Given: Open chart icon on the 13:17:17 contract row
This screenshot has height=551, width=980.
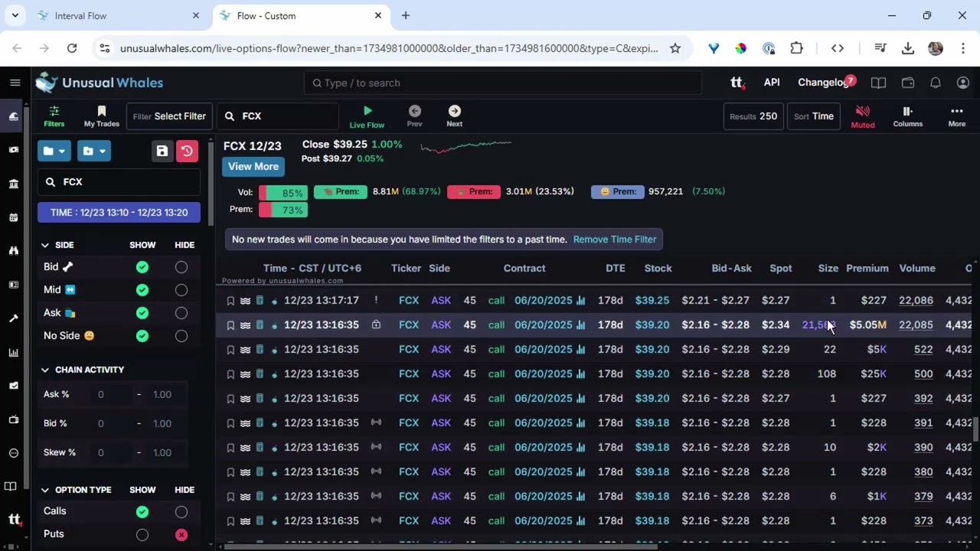Looking at the screenshot, I should click(x=580, y=301).
